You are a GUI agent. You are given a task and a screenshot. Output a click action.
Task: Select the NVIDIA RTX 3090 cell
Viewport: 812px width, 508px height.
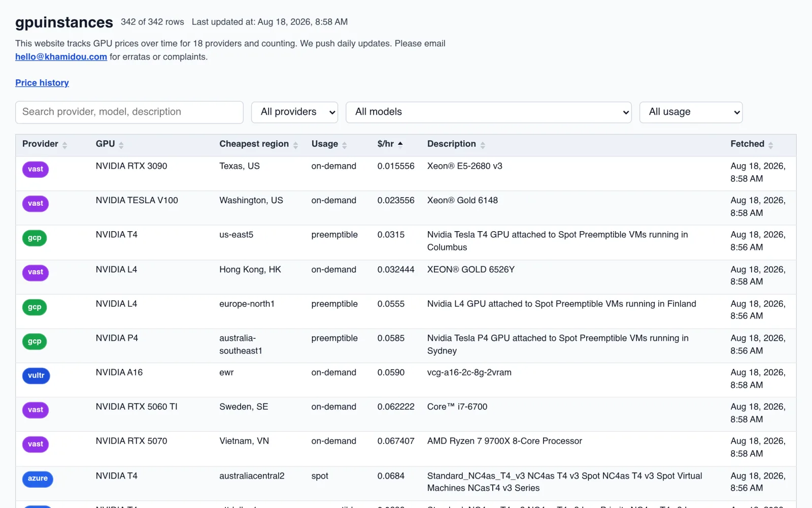point(131,166)
